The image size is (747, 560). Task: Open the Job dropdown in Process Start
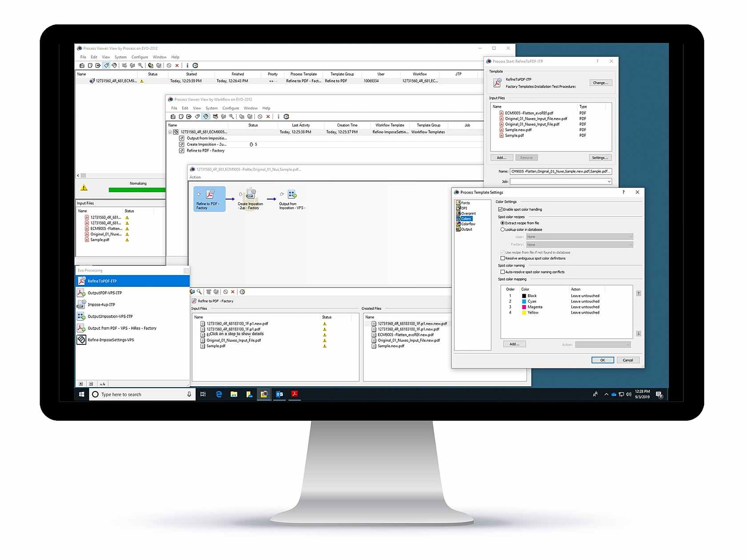click(608, 181)
